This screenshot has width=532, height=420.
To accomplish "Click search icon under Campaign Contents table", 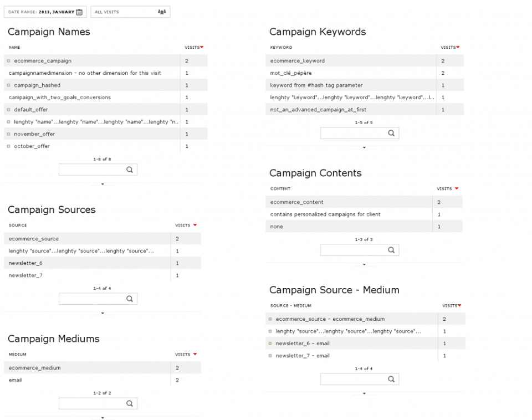I will [391, 250].
